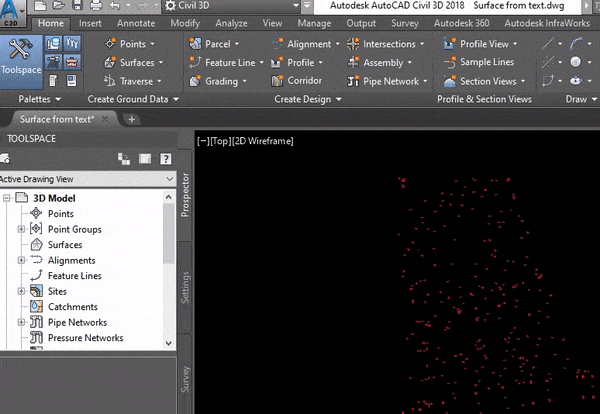This screenshot has width=600, height=414.
Task: Click the Open folder icon in quick access toolbar
Action: click(x=58, y=5)
